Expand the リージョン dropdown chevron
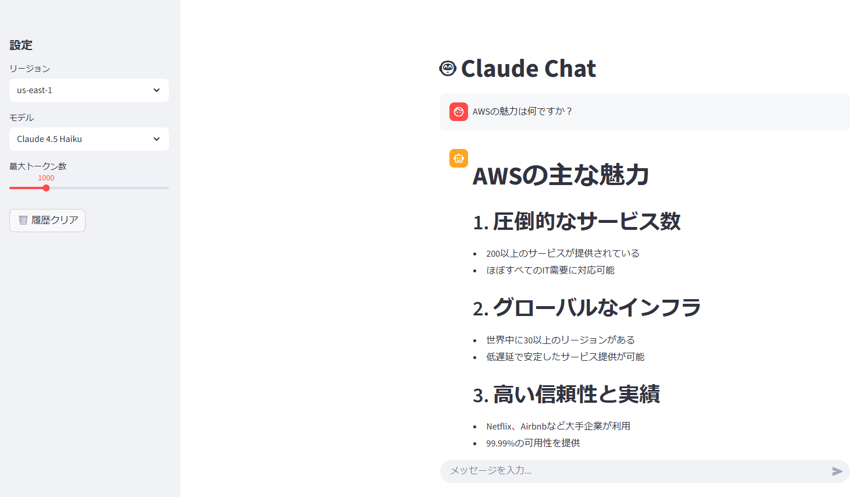This screenshot has height=497, width=868. [157, 90]
